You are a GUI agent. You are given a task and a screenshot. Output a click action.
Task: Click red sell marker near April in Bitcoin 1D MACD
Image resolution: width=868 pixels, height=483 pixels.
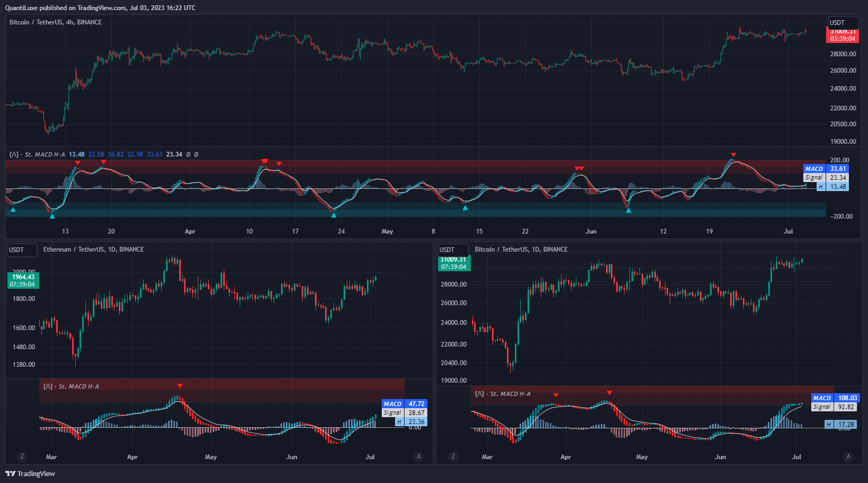click(x=556, y=395)
